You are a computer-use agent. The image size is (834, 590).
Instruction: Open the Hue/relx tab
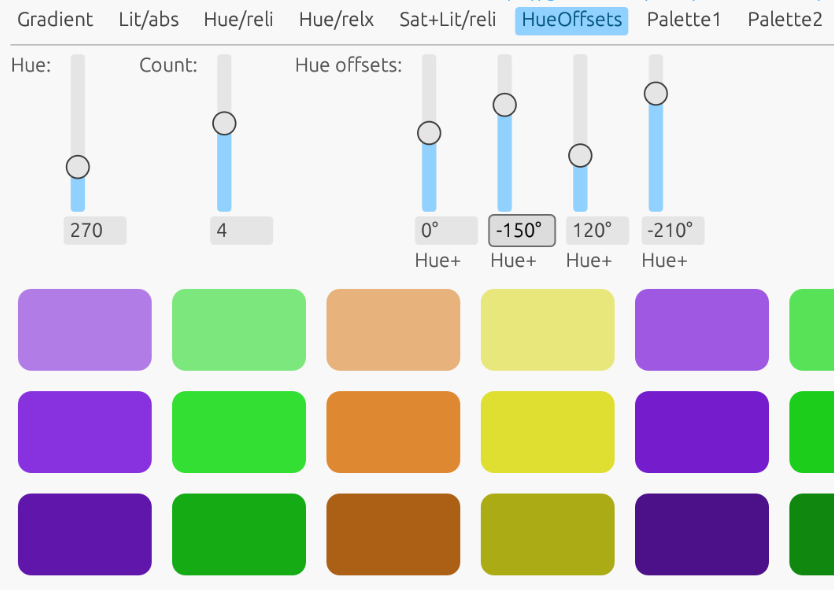tap(336, 20)
